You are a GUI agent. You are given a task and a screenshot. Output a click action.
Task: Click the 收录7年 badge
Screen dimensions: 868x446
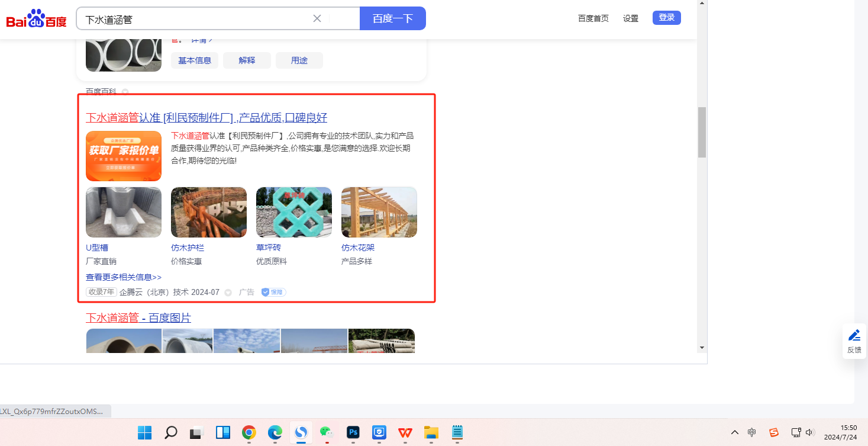(101, 292)
